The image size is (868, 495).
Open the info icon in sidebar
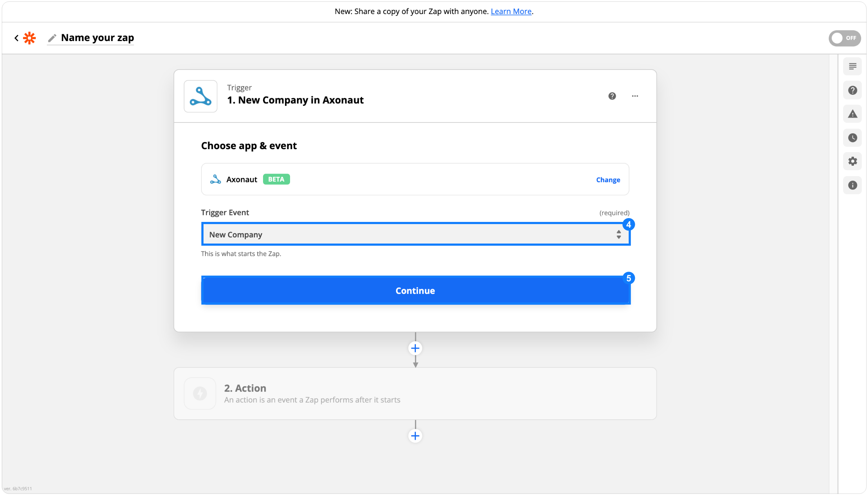[852, 185]
